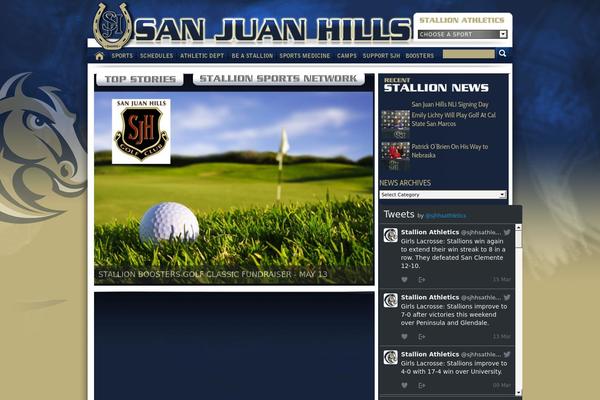600x400 pixels.
Task: Open the Choose a Sport dropdown
Action: pyautogui.click(x=463, y=34)
